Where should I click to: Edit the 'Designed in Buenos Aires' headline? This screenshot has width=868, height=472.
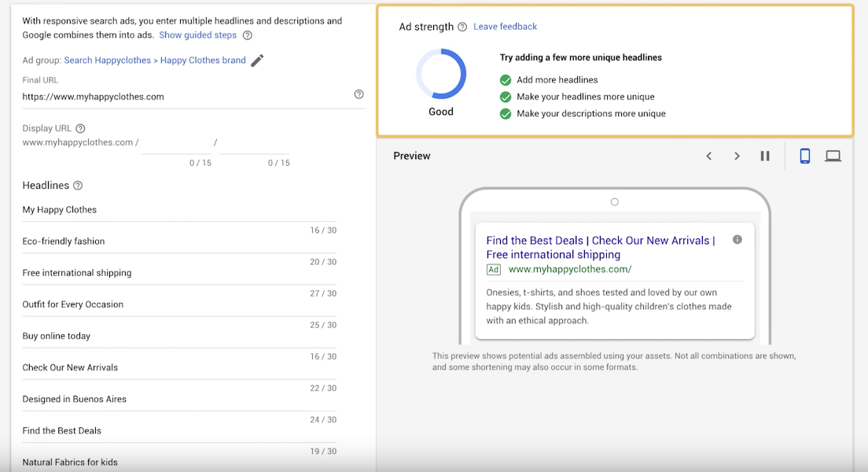pyautogui.click(x=179, y=400)
